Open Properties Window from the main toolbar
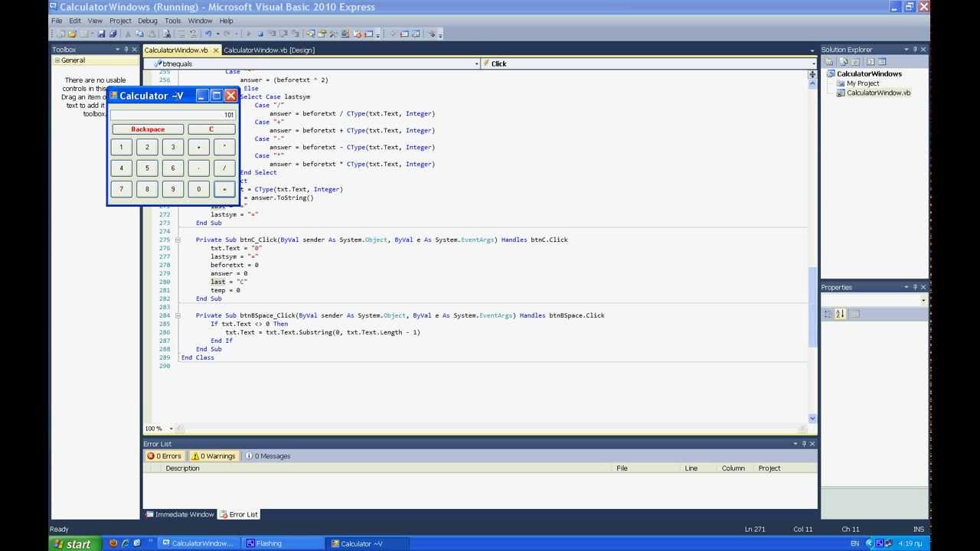The width and height of the screenshot is (980, 551). 322,34
